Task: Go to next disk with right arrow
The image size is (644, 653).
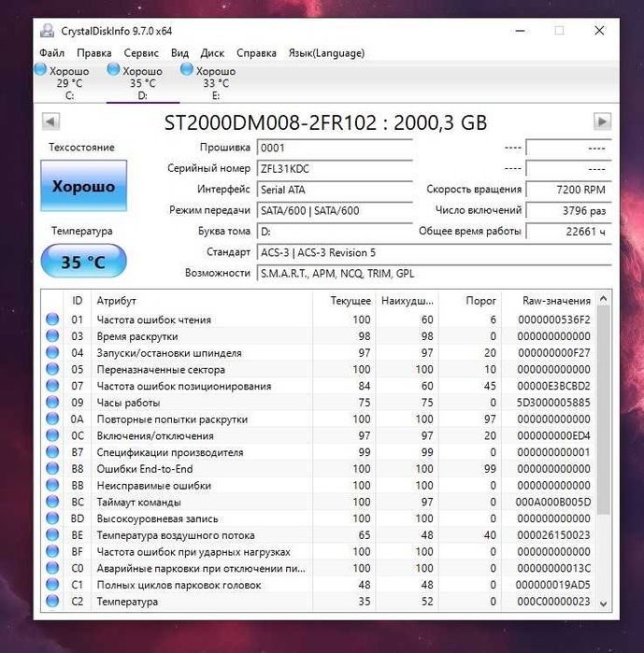Action: pos(602,121)
